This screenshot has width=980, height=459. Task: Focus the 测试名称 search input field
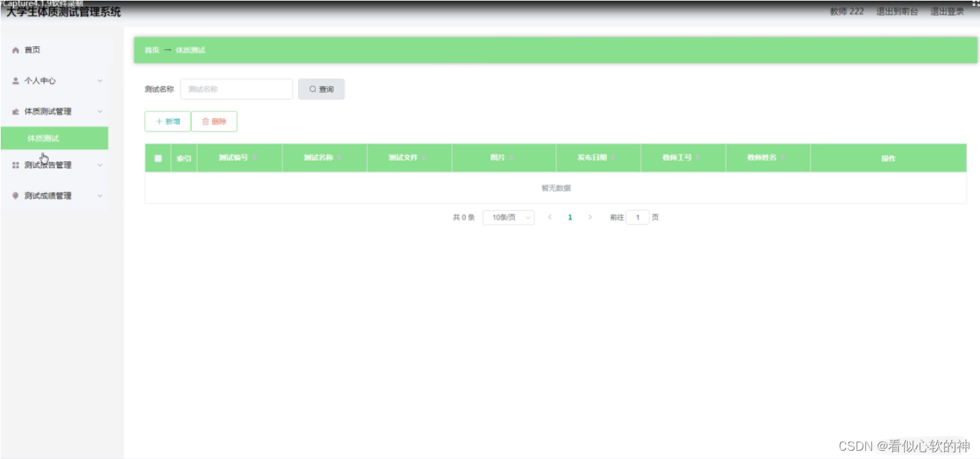[x=236, y=89]
